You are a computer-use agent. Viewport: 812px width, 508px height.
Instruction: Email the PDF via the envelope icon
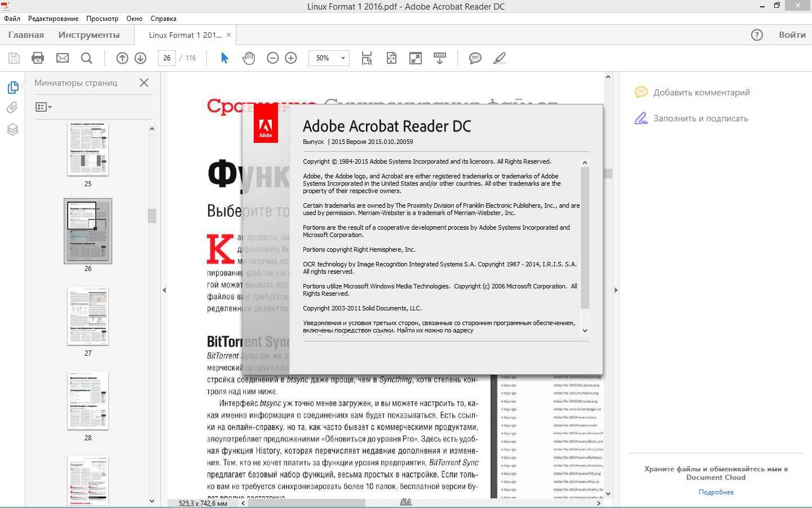62,58
